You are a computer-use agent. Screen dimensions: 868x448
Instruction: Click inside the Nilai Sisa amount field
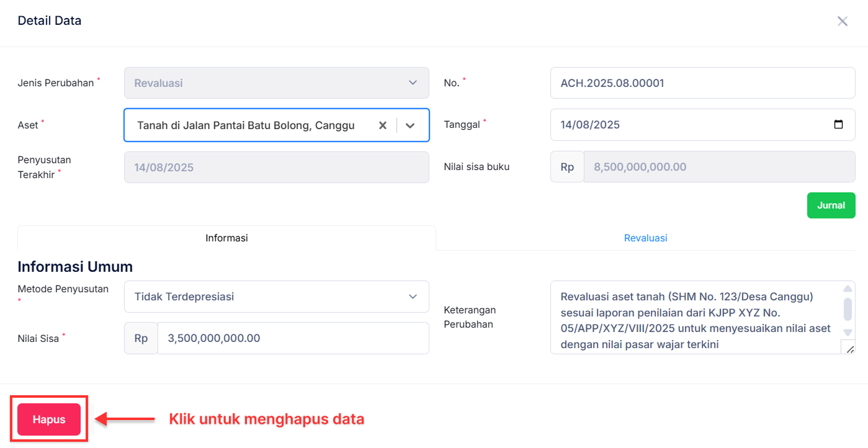coord(292,338)
